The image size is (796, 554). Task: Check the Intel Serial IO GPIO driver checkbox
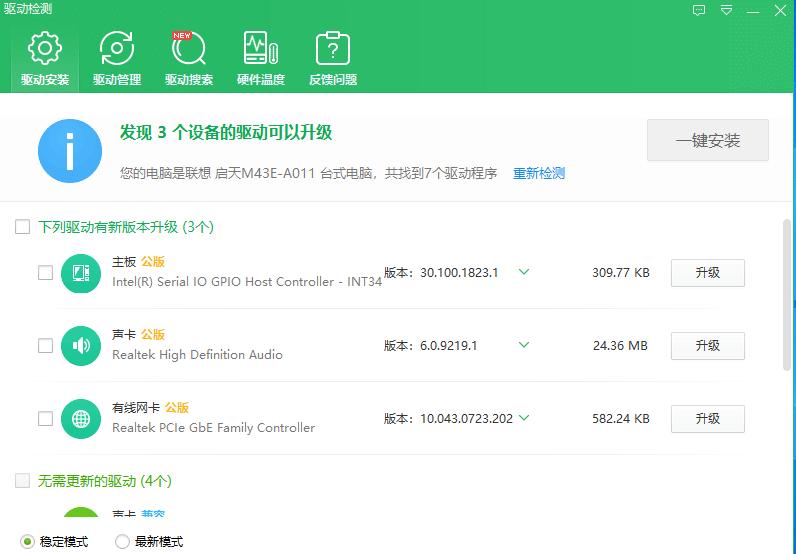click(45, 273)
